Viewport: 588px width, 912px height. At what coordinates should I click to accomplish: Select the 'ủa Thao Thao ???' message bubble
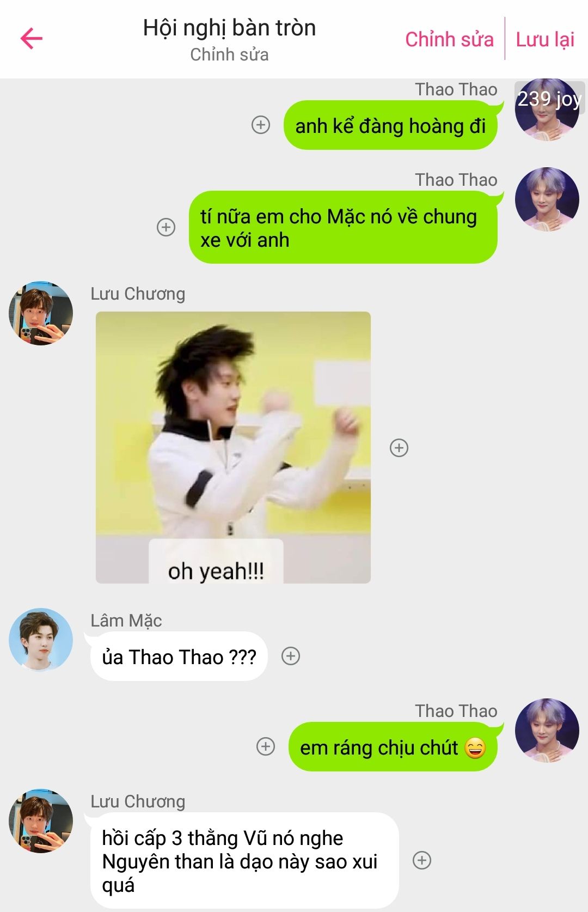point(179,656)
